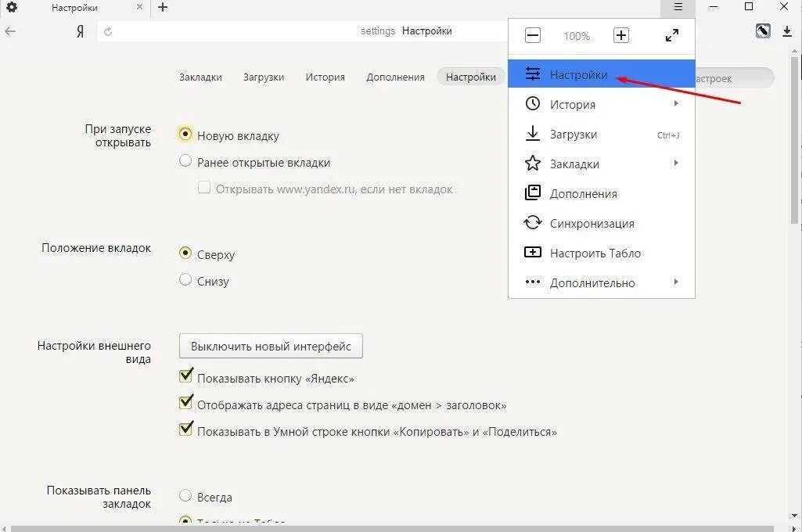Click the extension icon beside downloads arrow
Screen dimensions: 802x532
tap(763, 31)
